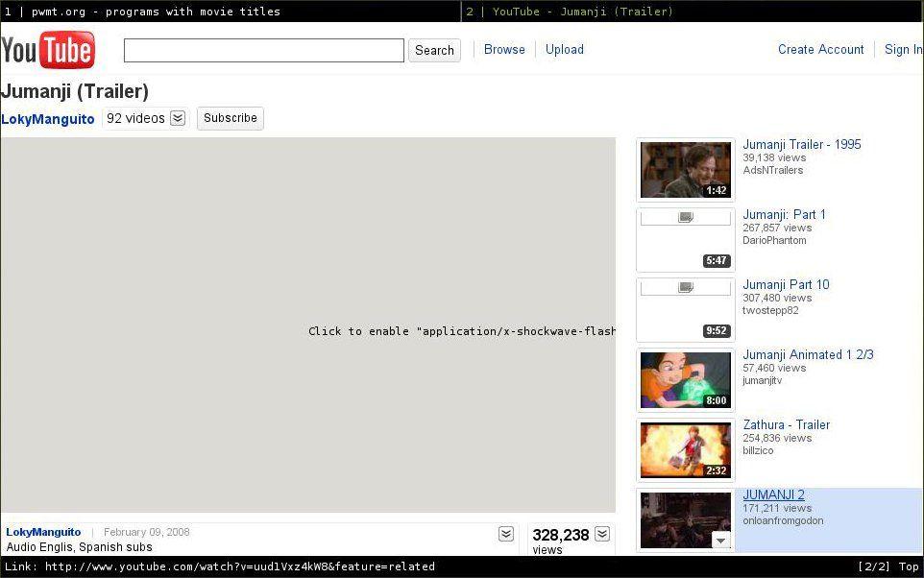
Task: Open LokyManguito link beside the upload date
Action: 43,532
